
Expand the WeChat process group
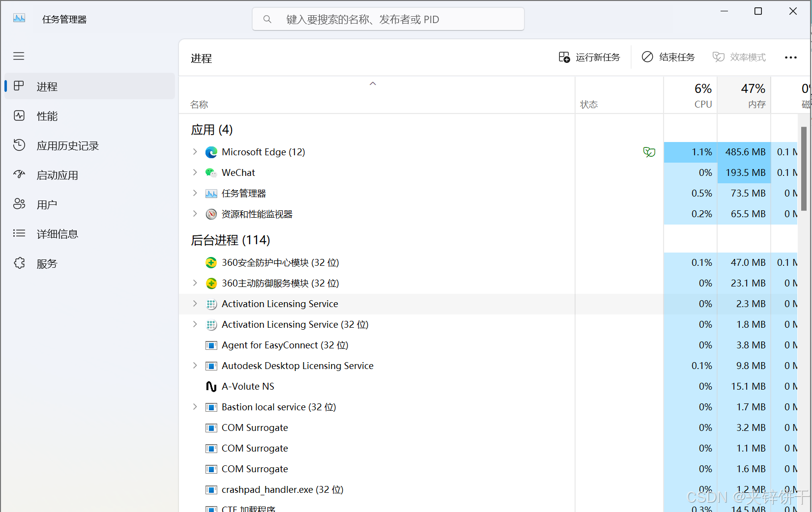pos(195,172)
